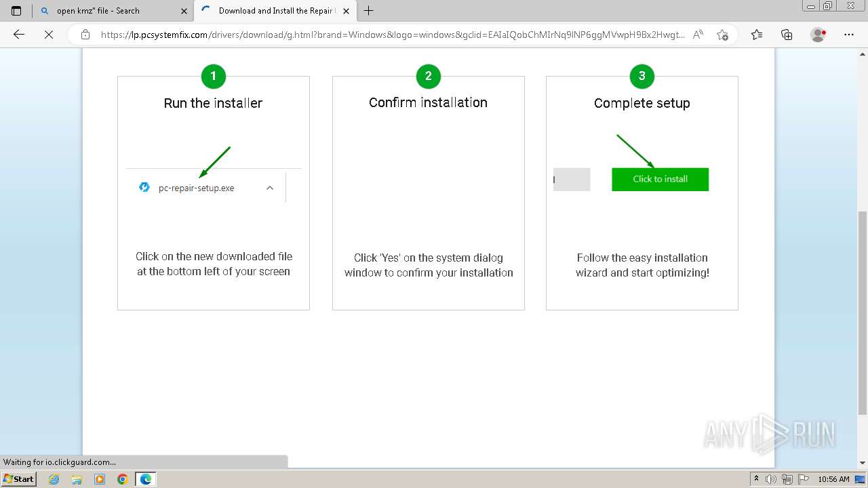
Task: Open the media player taskbar icon
Action: [100, 479]
